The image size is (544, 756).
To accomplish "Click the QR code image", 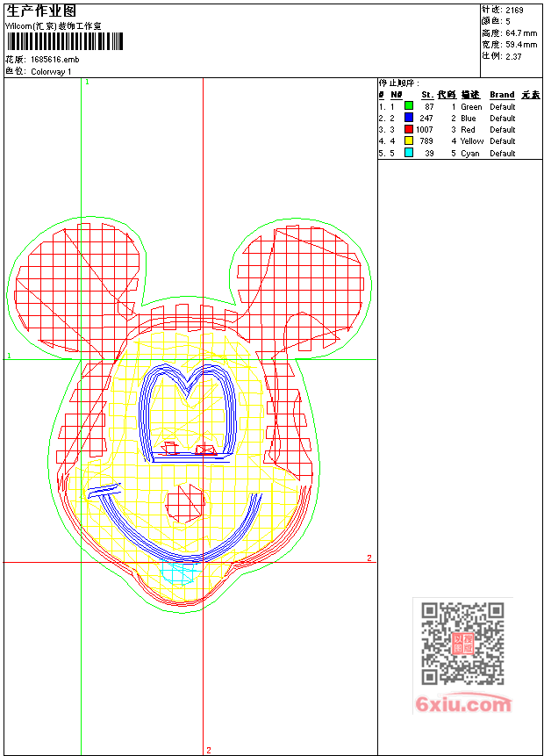I will (x=462, y=643).
